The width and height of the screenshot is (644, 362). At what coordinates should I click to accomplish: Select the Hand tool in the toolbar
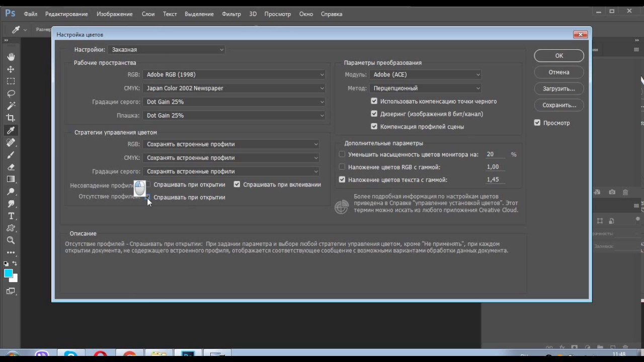(x=11, y=57)
